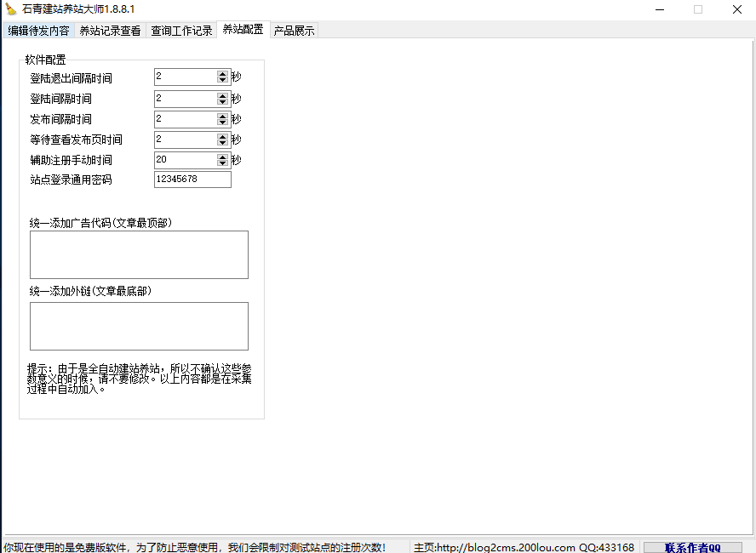This screenshot has width=756, height=553.
Task: Click the 站点登录通用密码 label
Action: tap(71, 180)
